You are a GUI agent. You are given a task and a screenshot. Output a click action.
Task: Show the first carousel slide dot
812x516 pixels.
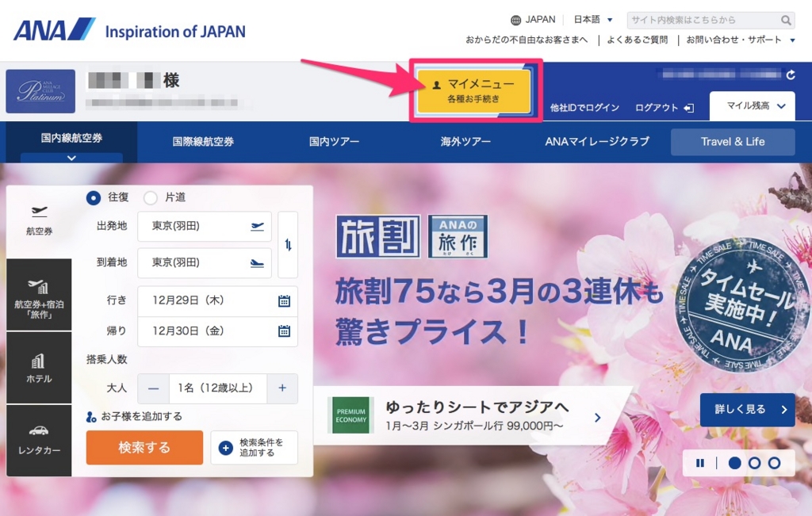735,463
